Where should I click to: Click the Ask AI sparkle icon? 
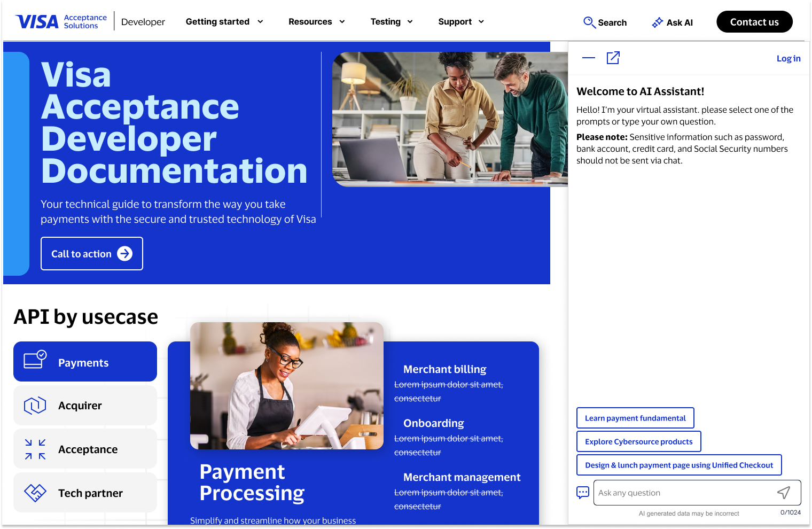658,22
